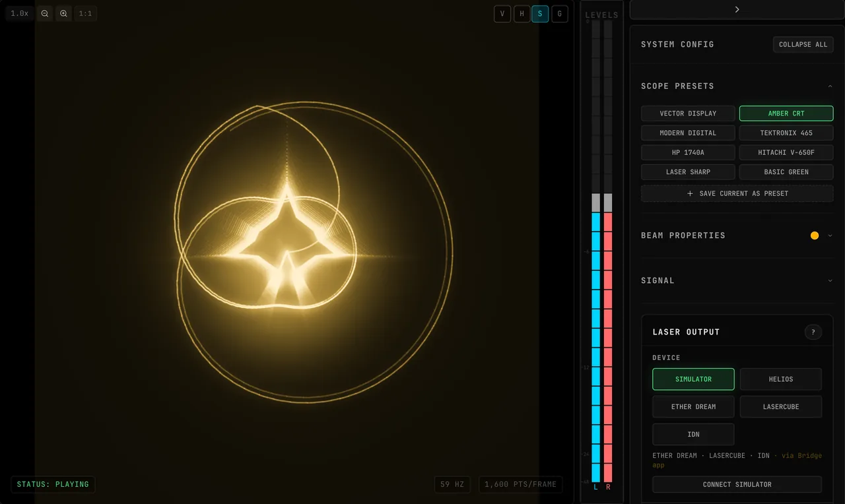Screen dimensions: 845x504
Task: Click the Connect Simulator button
Action: tap(737, 484)
